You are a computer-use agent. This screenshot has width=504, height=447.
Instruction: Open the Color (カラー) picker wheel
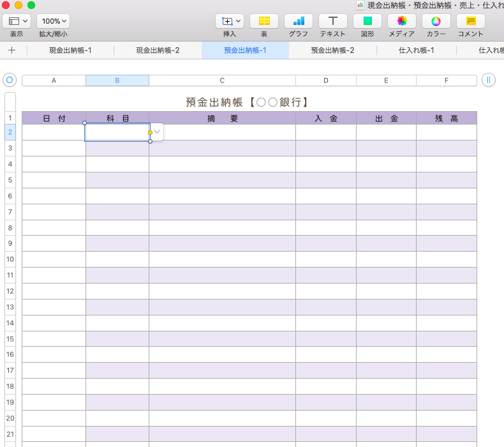point(436,21)
